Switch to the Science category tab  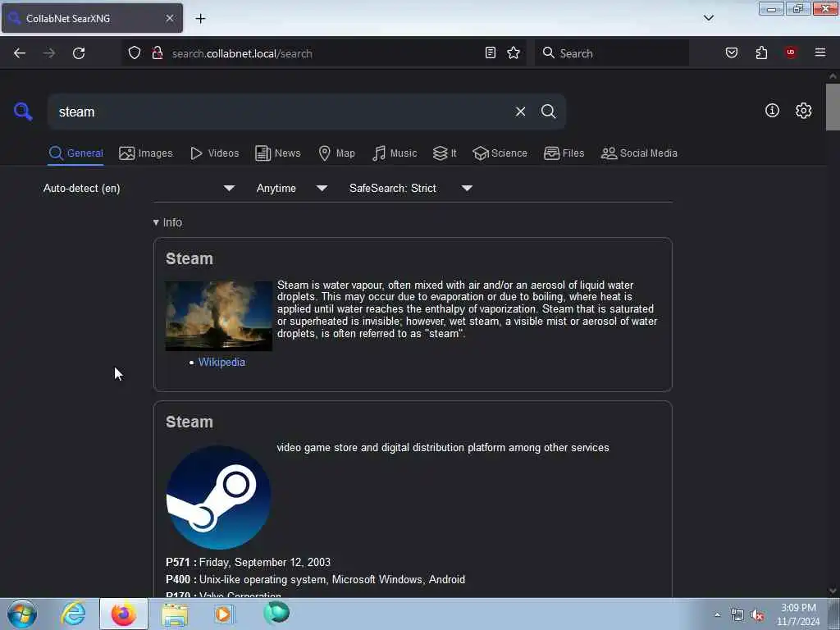500,153
